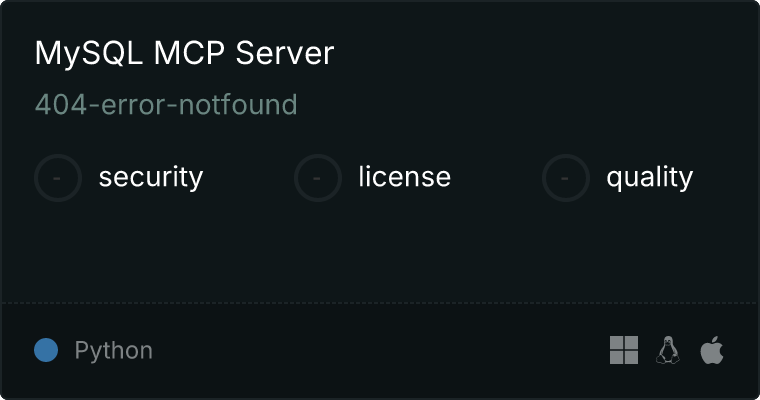760x400 pixels.
Task: Click the footer space between Python and platform icons
Action: pyautogui.click(x=381, y=350)
